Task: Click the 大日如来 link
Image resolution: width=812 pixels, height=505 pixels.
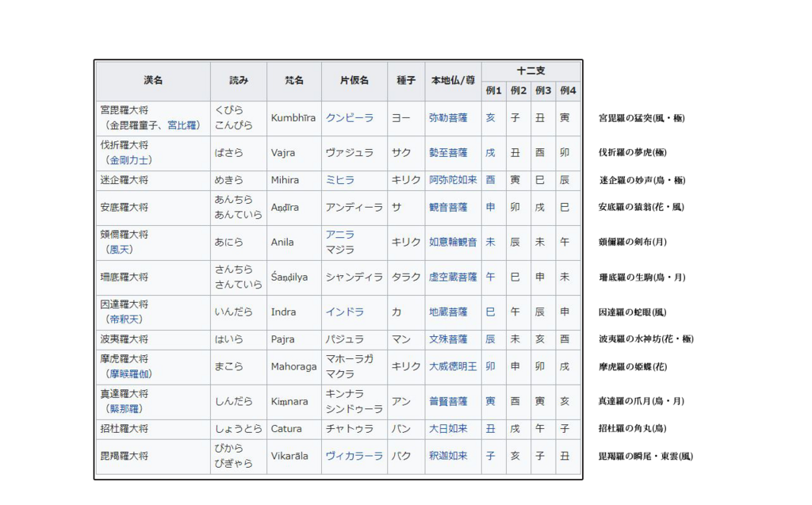Action: coord(448,429)
